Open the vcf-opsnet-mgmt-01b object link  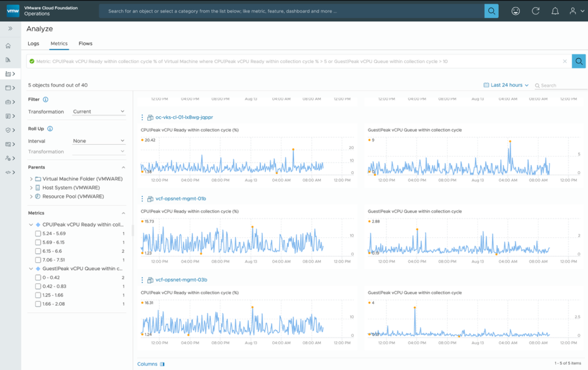(x=180, y=199)
